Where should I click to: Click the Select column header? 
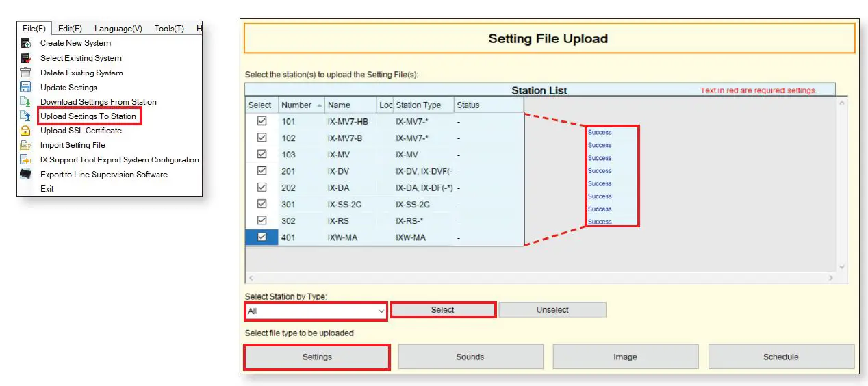pyautogui.click(x=261, y=105)
